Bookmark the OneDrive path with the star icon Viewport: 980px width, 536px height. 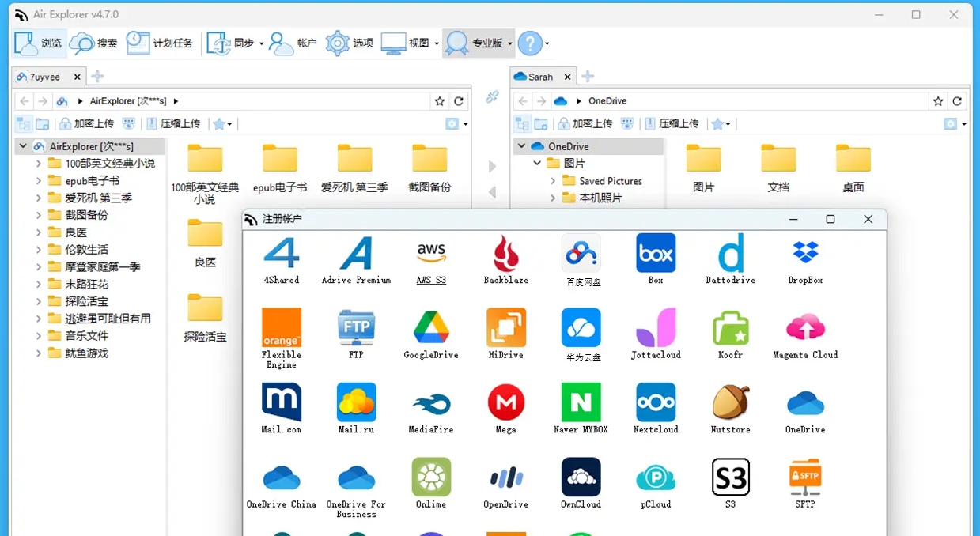938,101
